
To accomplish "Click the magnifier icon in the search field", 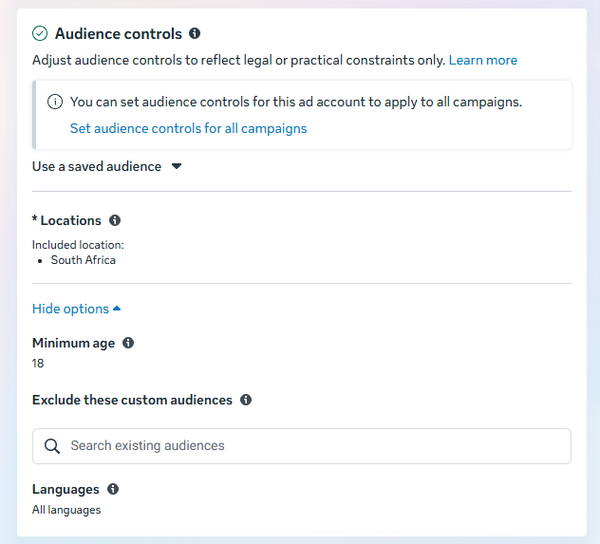I will pyautogui.click(x=52, y=446).
